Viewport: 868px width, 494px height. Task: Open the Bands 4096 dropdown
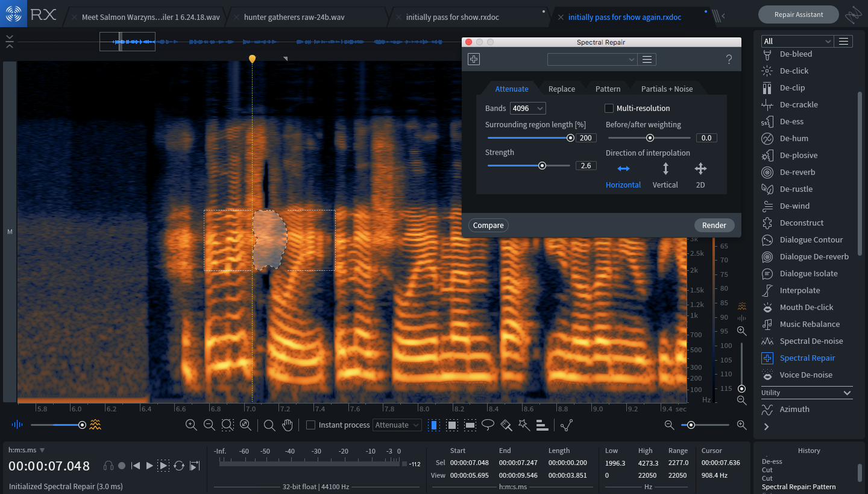tap(528, 108)
